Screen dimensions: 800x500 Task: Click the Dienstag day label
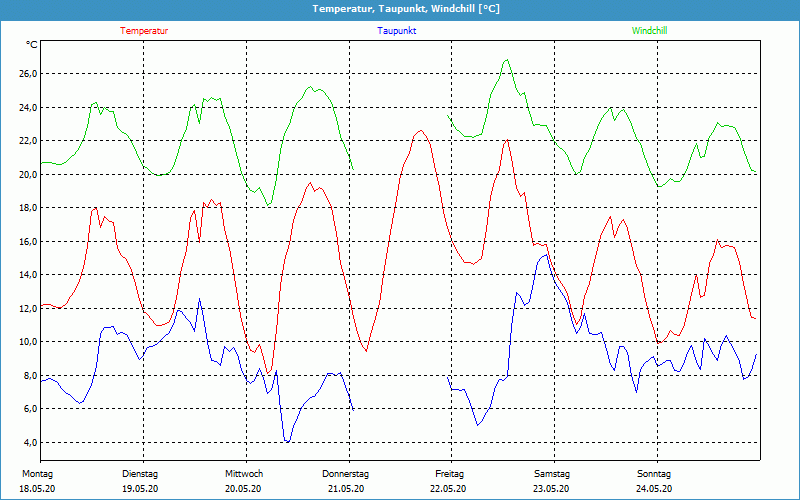pos(140,474)
